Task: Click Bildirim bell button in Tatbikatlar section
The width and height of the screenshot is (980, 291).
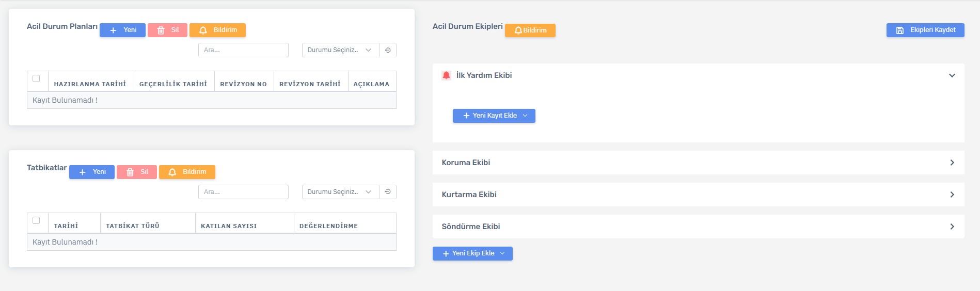Action: pos(187,172)
